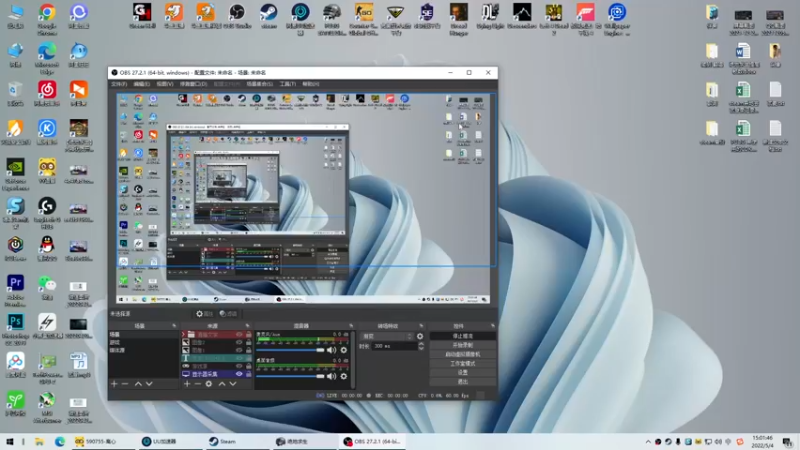Remove selected source with minus icon
The width and height of the screenshot is (800, 450).
[x=197, y=384]
